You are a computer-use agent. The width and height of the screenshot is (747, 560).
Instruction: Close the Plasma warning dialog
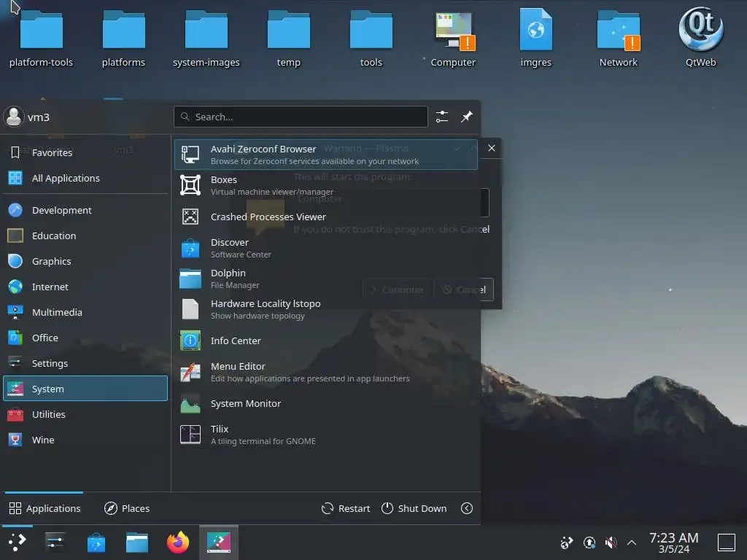492,148
